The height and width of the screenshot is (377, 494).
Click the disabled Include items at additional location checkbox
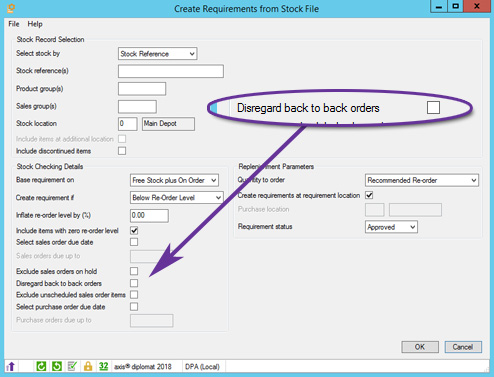pyautogui.click(x=122, y=139)
